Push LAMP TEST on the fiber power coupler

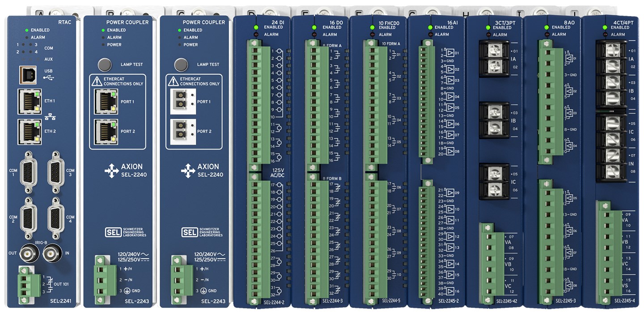pyautogui.click(x=181, y=64)
